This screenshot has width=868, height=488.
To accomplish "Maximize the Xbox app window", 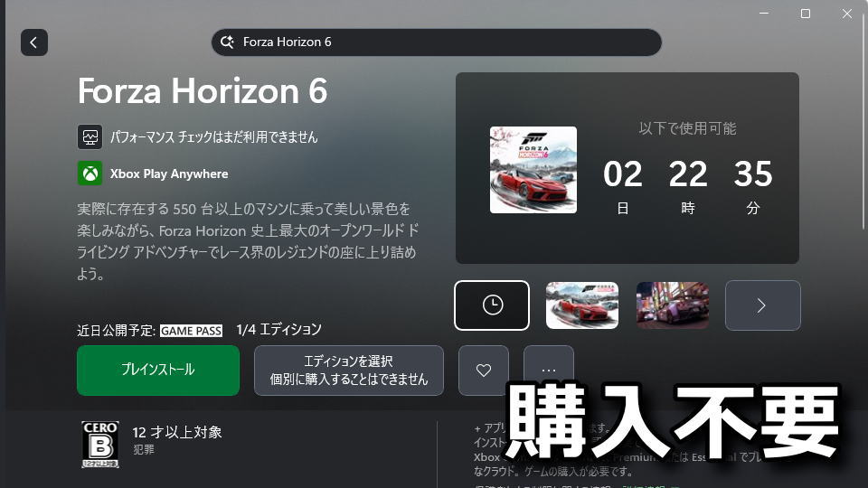I will [x=806, y=14].
